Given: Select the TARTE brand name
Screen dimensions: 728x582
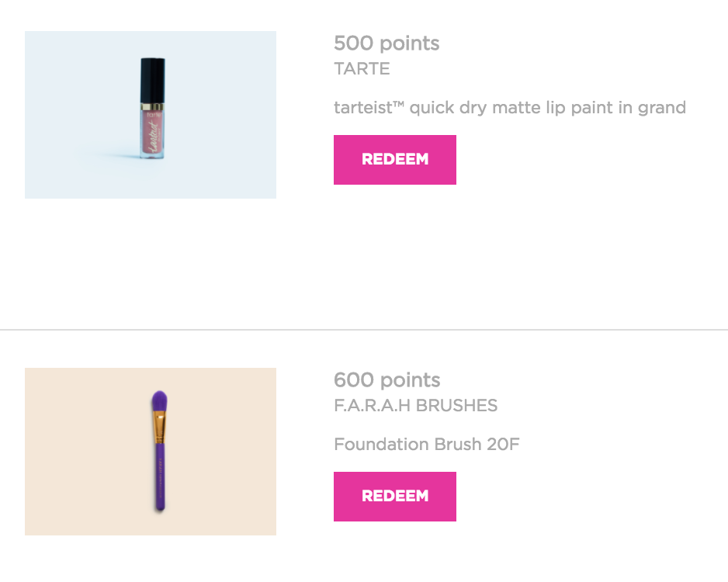Looking at the screenshot, I should (362, 69).
